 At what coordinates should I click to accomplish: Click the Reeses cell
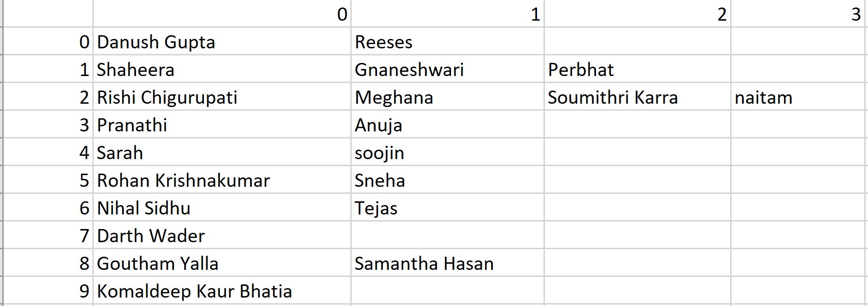coord(447,41)
